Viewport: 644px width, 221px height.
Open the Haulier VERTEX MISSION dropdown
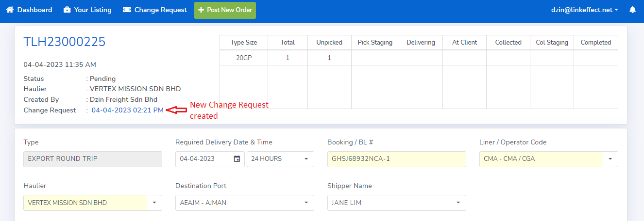coord(92,203)
